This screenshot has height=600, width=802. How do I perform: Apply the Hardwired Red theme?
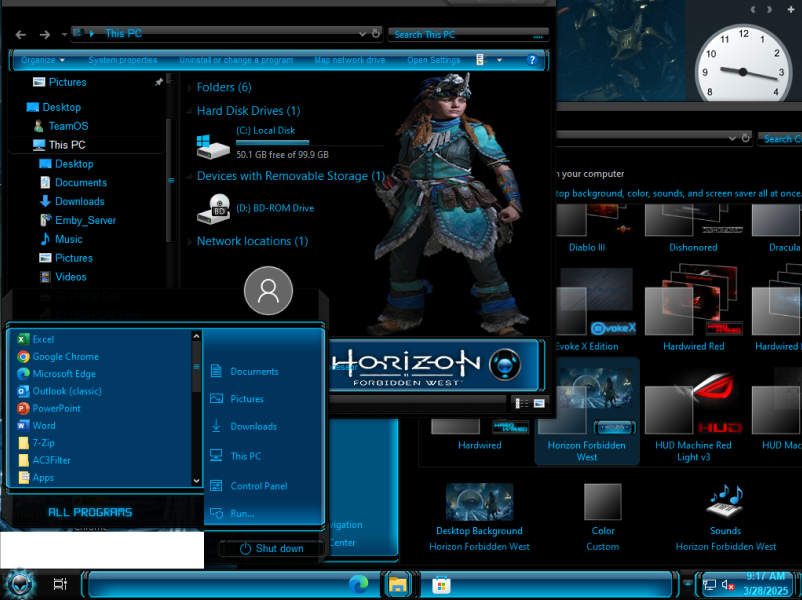694,308
